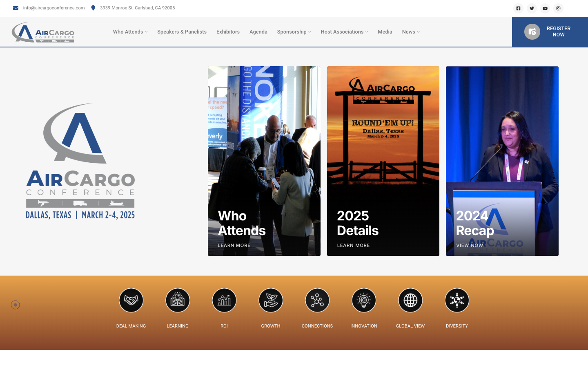Click the large AirCargo Dallas logo
588x368 pixels.
(x=80, y=161)
